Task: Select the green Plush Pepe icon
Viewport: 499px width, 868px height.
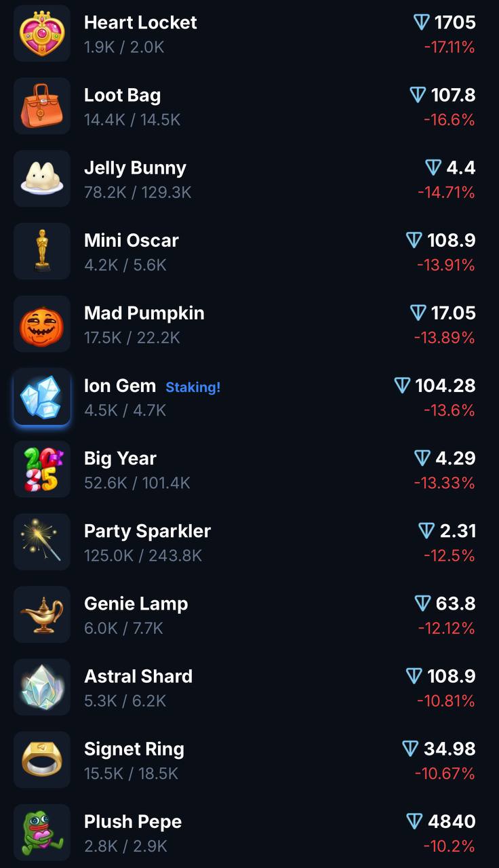Action: pyautogui.click(x=42, y=832)
